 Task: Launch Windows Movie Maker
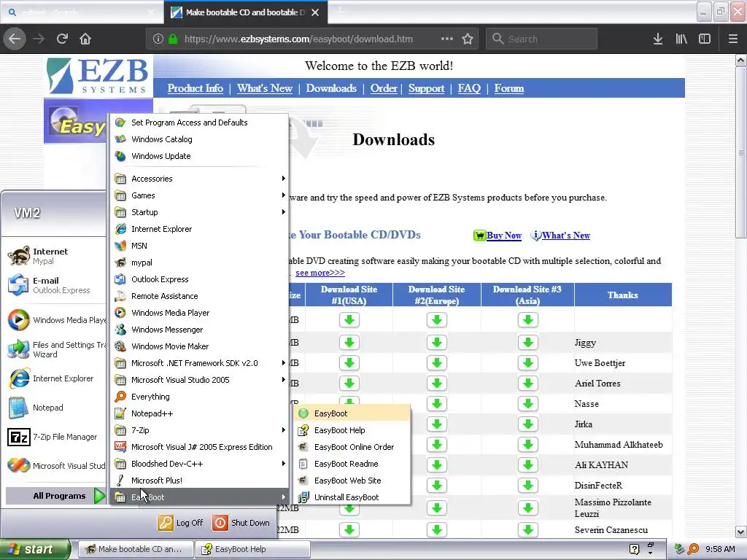click(200, 346)
